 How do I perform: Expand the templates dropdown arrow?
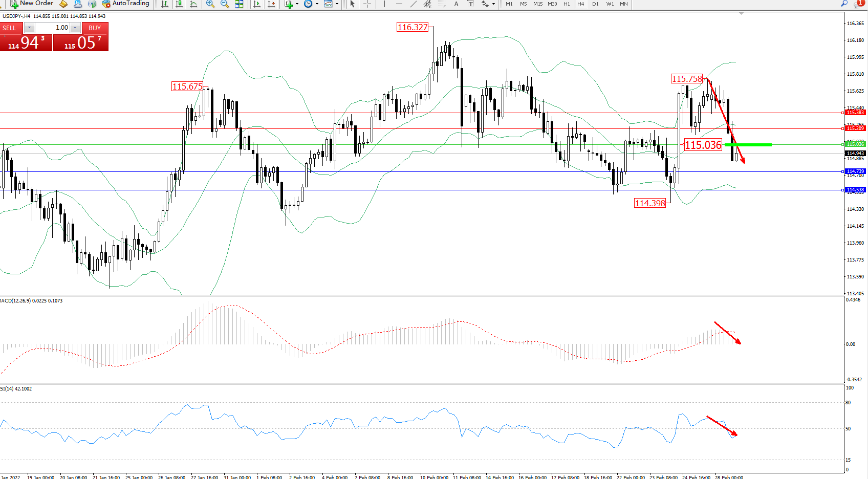coord(337,4)
